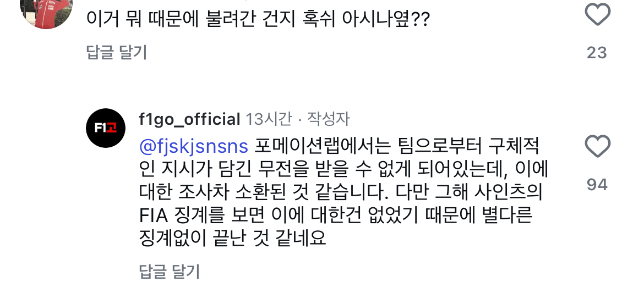Click the 13시간 timestamp
The height and width of the screenshot is (293, 644).
point(268,119)
